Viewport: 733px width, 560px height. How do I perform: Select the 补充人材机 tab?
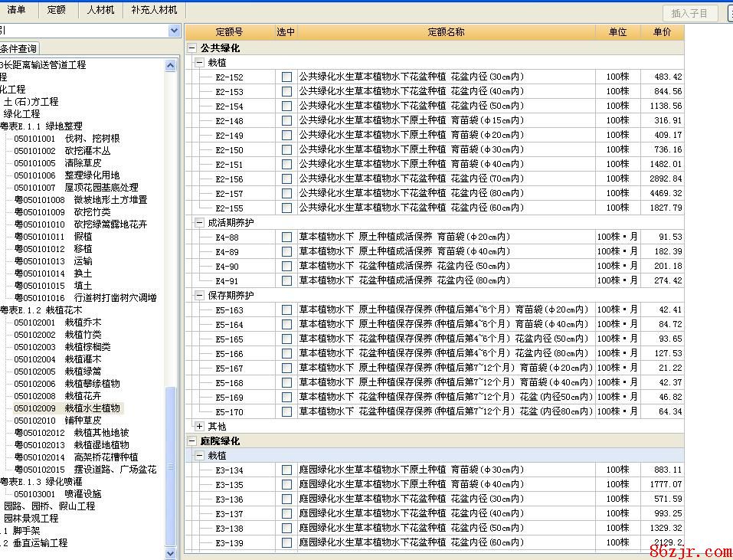[x=154, y=10]
